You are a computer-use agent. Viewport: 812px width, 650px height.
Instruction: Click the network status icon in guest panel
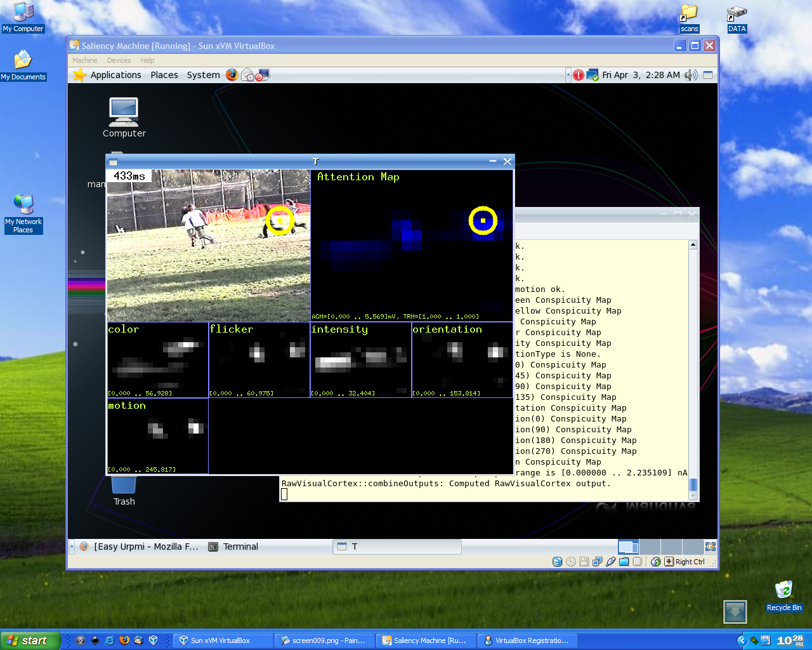point(593,75)
